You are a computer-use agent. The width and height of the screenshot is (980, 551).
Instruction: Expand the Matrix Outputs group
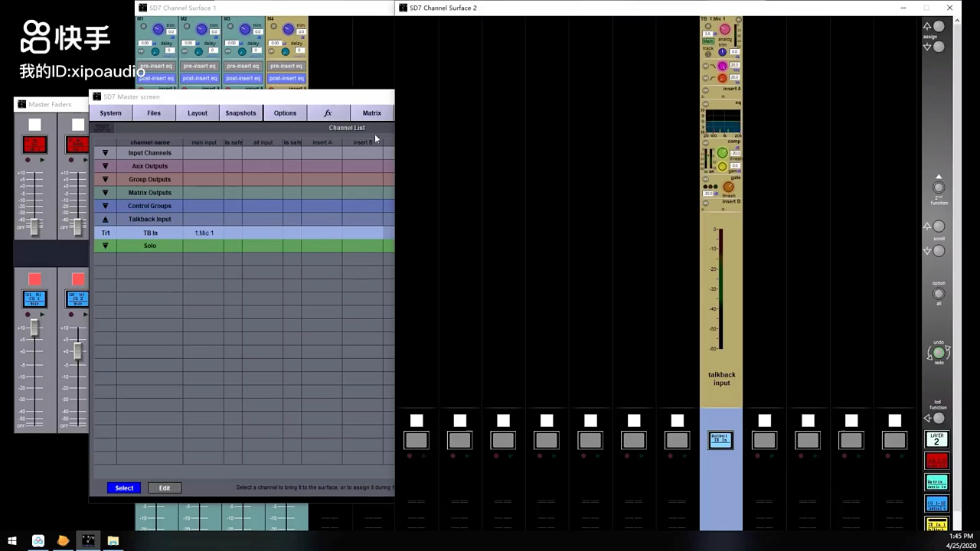[x=106, y=193]
